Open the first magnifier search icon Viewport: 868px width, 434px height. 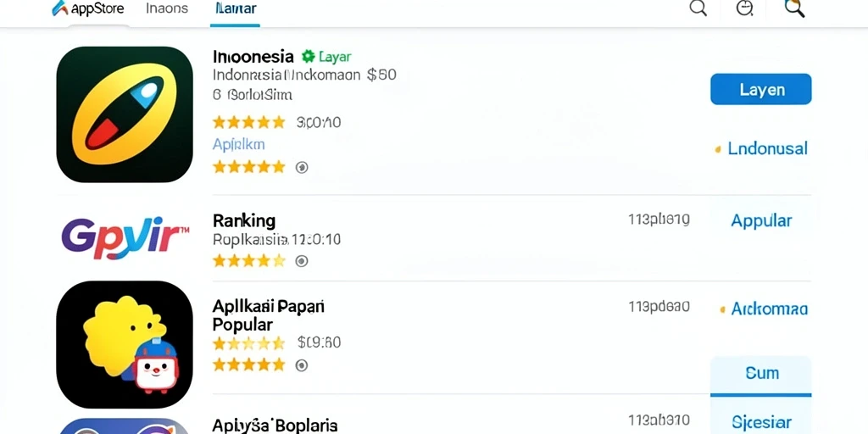698,8
